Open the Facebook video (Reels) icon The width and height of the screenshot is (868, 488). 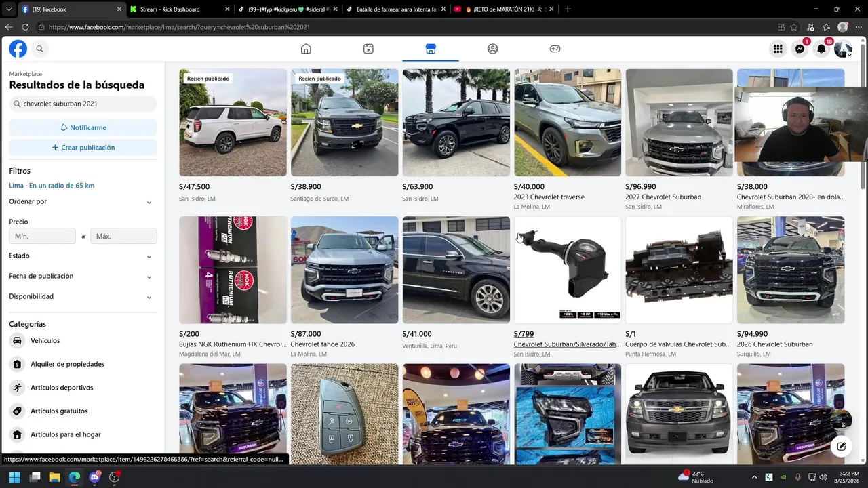pos(368,49)
